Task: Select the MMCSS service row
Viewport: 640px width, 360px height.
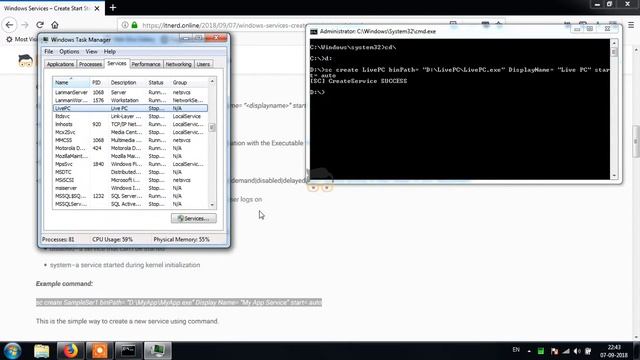Action: point(130,140)
